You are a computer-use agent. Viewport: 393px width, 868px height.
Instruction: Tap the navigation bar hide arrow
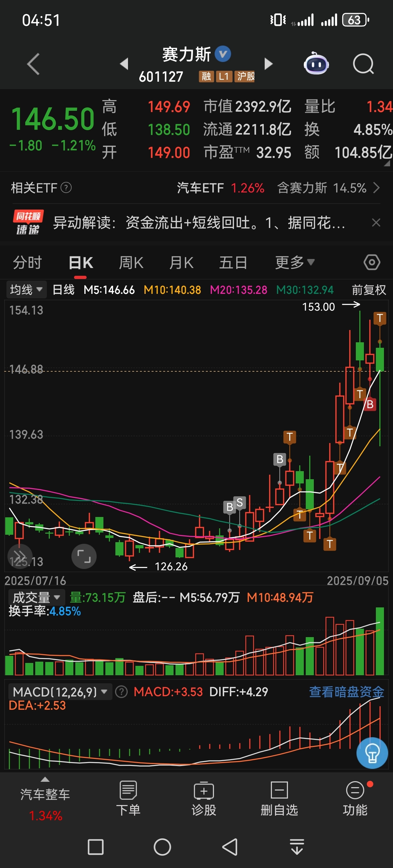click(297, 847)
